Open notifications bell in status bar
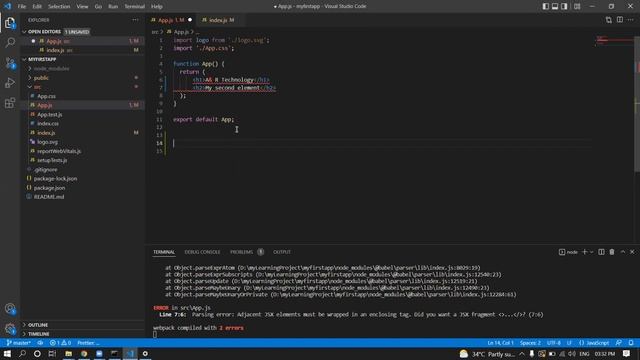640x360 pixels. coord(631,343)
